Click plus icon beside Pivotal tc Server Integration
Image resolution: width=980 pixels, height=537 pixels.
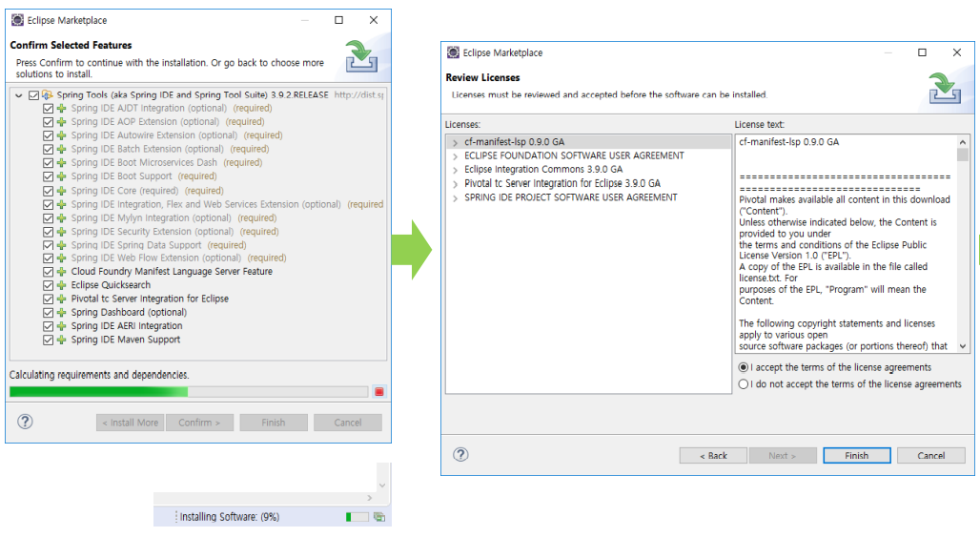61,299
